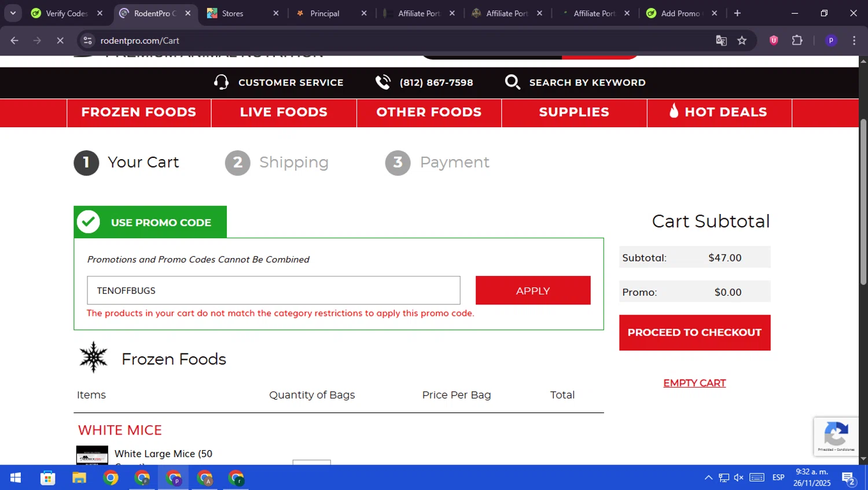Screen dimensions: 868x490
Task: Open site information icon in address bar
Action: point(87,40)
